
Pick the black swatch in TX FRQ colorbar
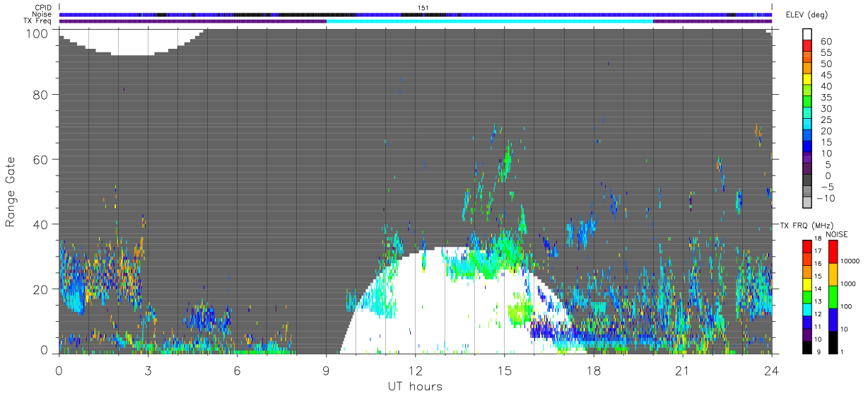(x=807, y=347)
